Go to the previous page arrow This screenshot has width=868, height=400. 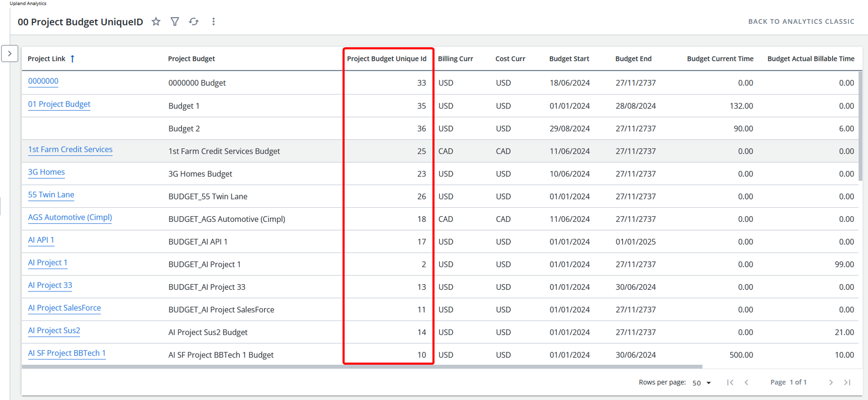[746, 382]
